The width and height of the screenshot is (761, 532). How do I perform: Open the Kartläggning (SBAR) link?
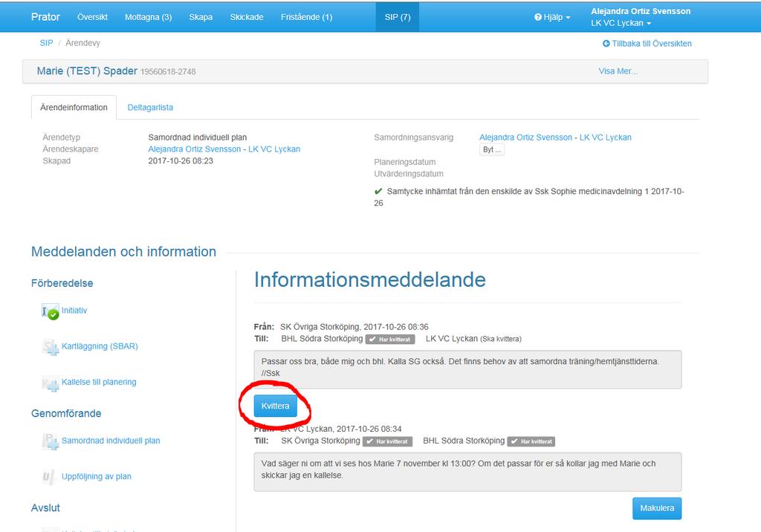[100, 346]
